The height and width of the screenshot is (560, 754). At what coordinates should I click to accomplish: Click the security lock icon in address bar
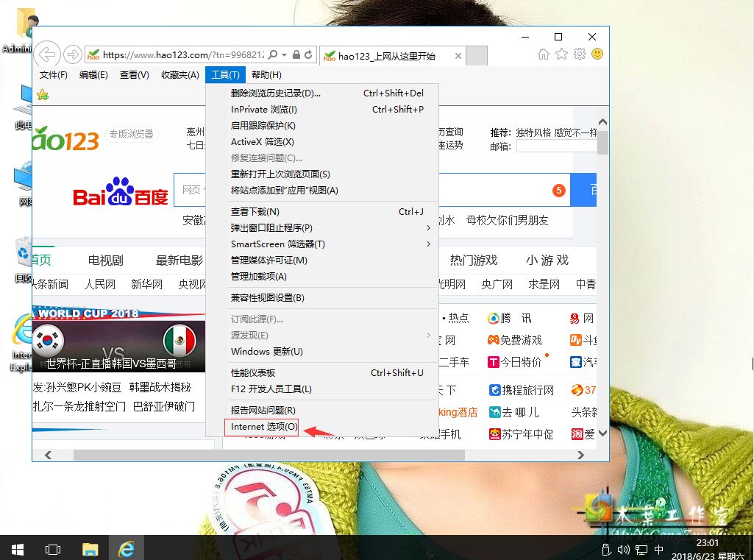tap(296, 55)
